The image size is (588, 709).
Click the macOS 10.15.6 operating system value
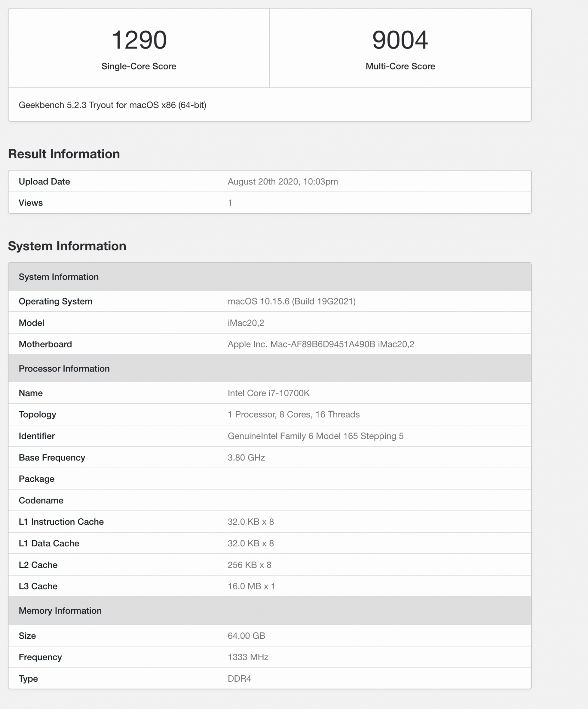(x=291, y=301)
